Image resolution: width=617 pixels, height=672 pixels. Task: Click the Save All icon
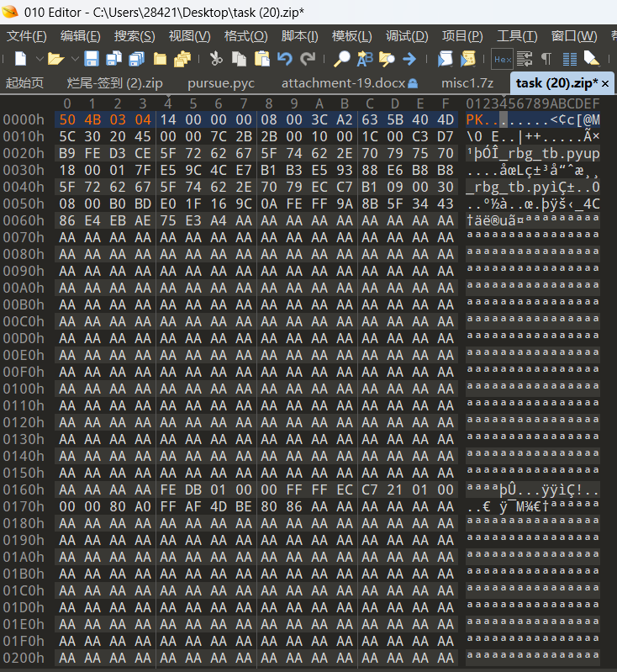click(x=137, y=59)
